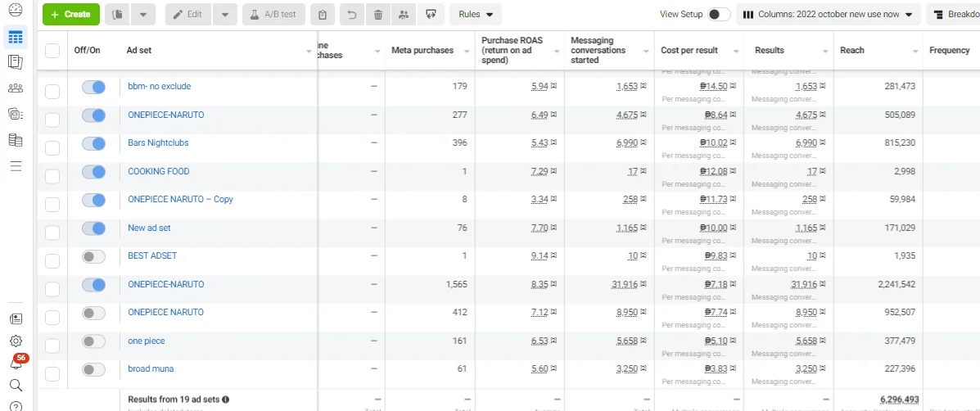Turn on the broad muna ad set toggle
Image resolution: width=980 pixels, height=411 pixels.
click(94, 369)
